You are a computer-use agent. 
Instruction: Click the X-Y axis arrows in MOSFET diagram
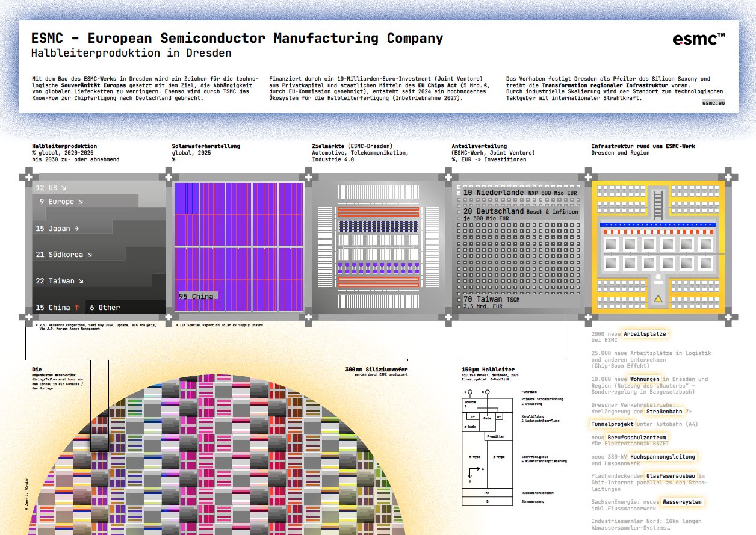[x=475, y=474]
